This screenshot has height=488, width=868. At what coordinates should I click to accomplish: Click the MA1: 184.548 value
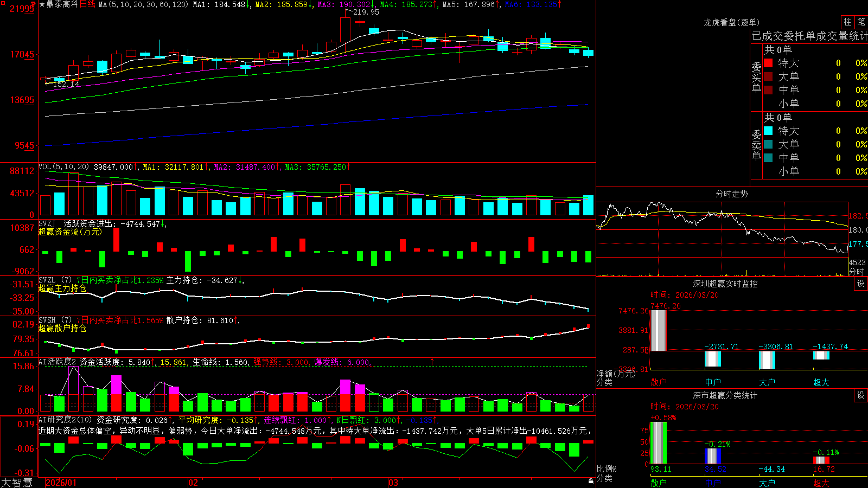click(x=219, y=4)
